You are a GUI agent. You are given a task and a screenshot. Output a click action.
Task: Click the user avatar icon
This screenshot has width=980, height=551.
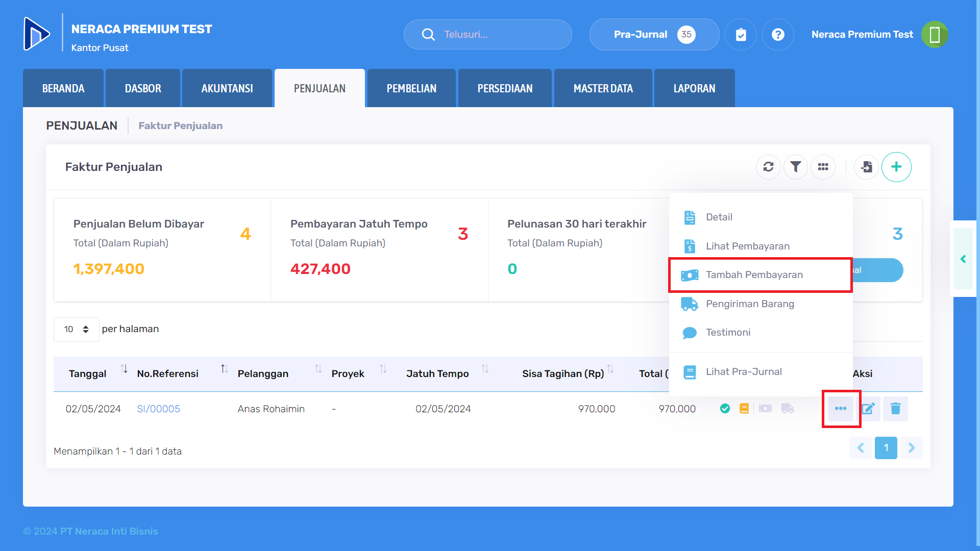935,35
